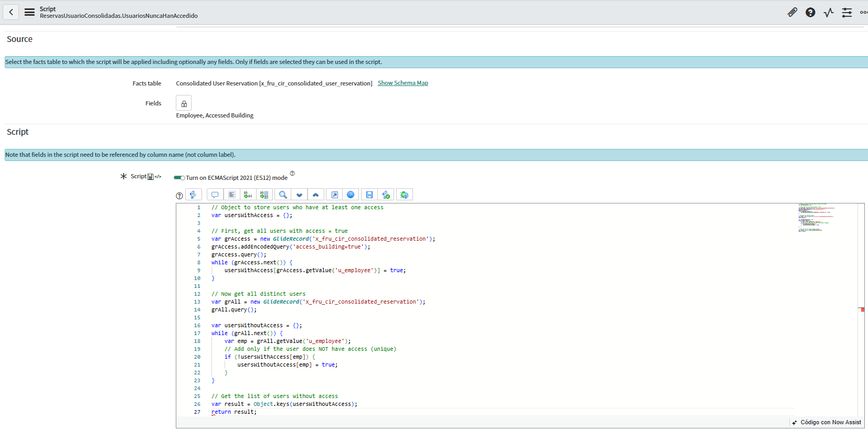Unlock the Fields lock button
Viewport: 868px width, 430px height.
click(x=184, y=103)
